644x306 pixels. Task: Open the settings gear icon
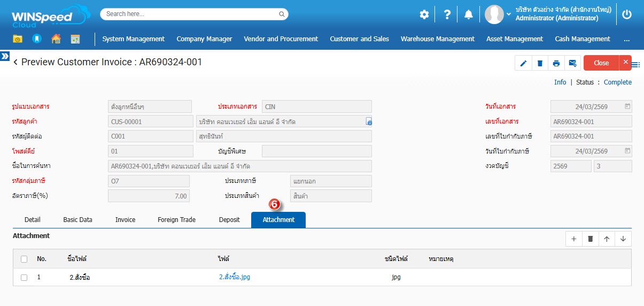coord(424,15)
